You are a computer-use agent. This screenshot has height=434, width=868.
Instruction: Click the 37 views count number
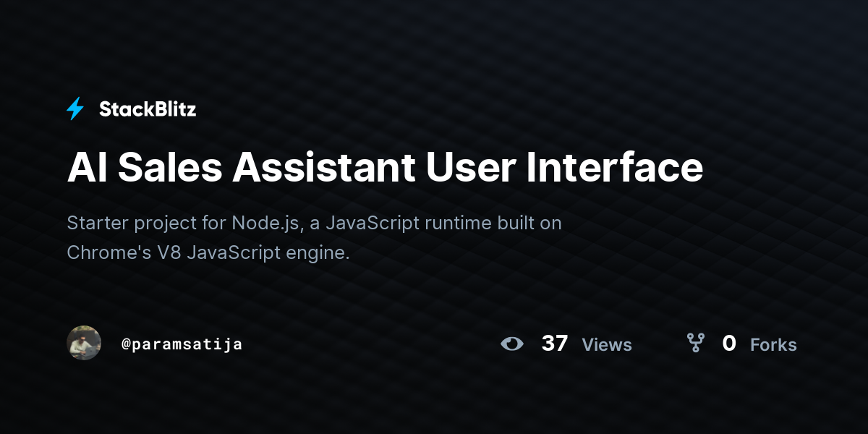555,344
